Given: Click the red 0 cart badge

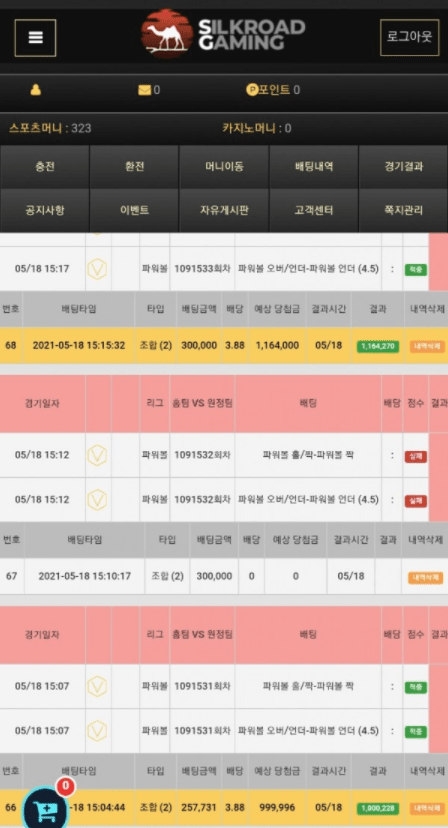Looking at the screenshot, I should tap(65, 786).
